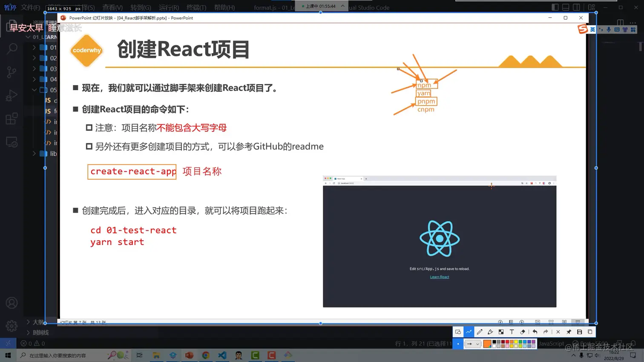Open the arrow style dropdown
The image size is (644, 362).
click(473, 344)
